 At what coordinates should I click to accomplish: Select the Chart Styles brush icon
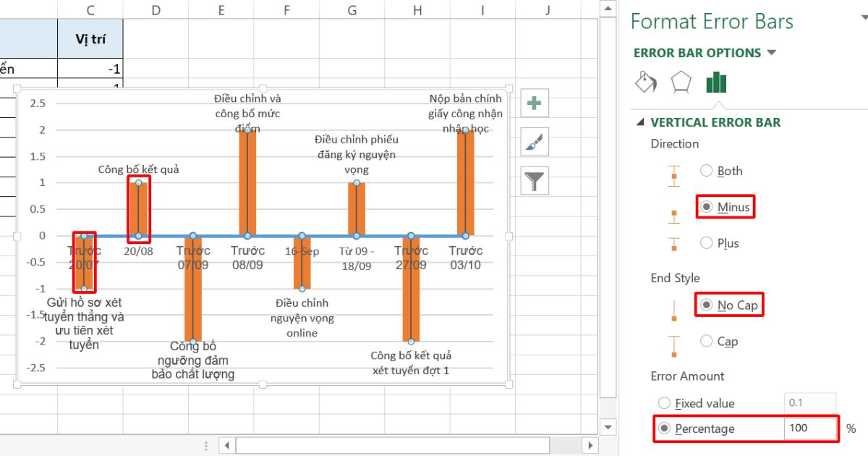(535, 141)
